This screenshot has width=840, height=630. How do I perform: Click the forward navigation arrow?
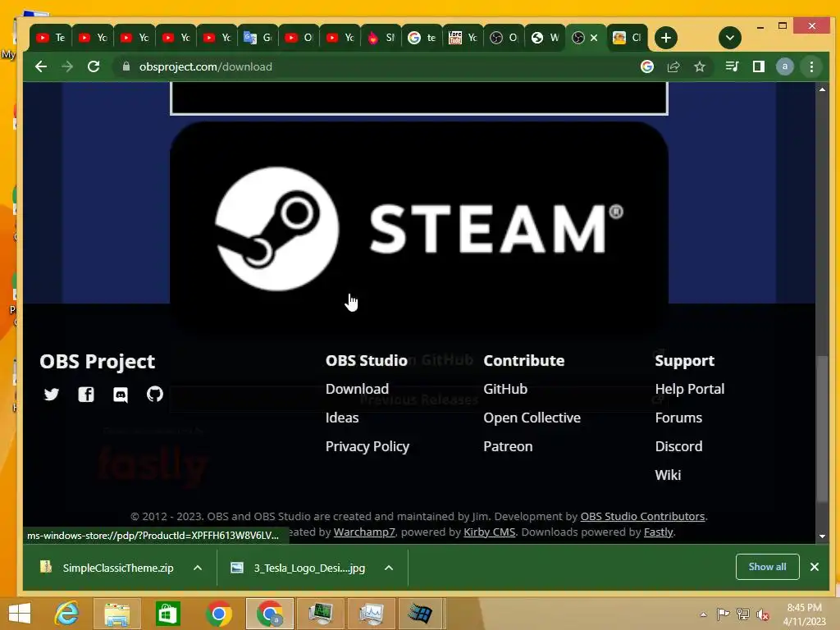(x=67, y=66)
